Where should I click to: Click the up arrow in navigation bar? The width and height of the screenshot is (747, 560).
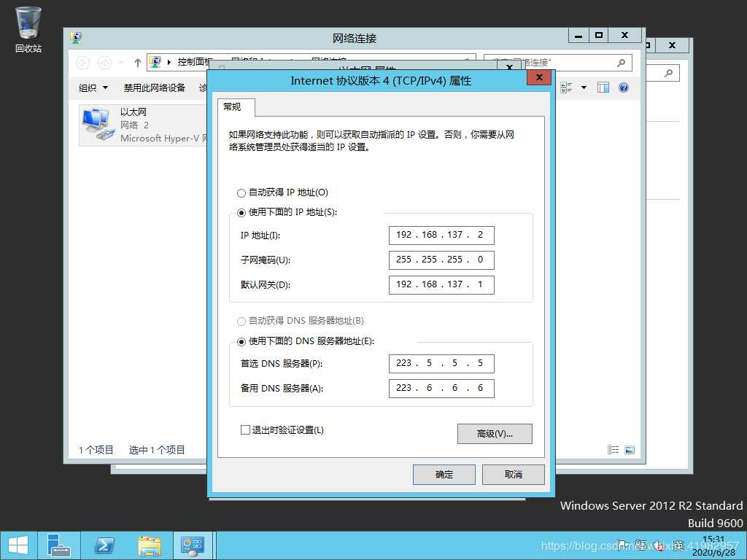tap(137, 63)
